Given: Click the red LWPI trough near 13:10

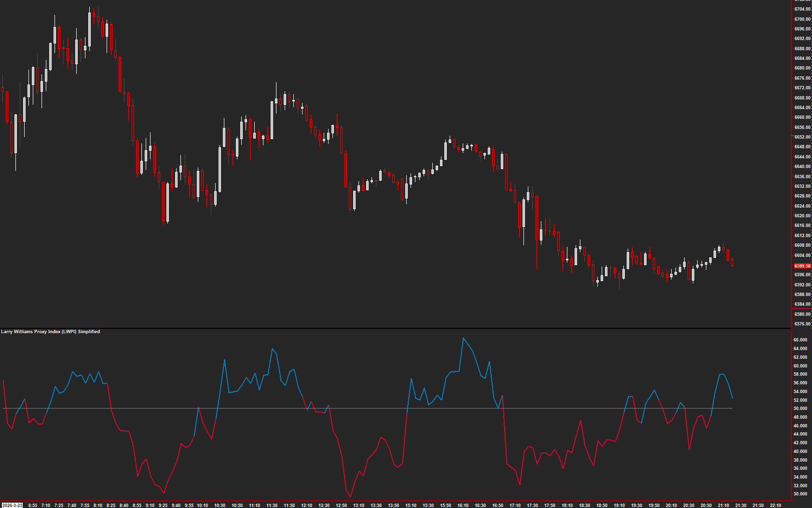Looking at the screenshot, I should (351, 496).
